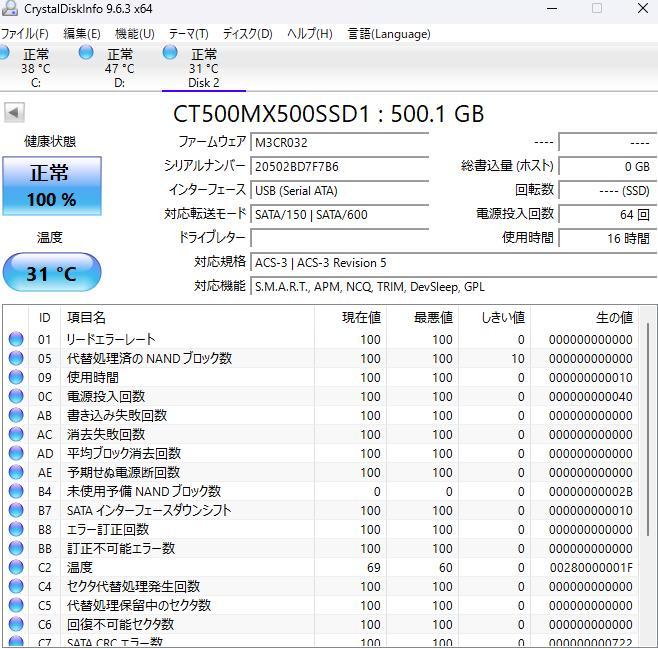Click the transfer mode field SATA/150 | SATA/600
Image resolution: width=658 pixels, height=649 pixels.
tap(339, 214)
